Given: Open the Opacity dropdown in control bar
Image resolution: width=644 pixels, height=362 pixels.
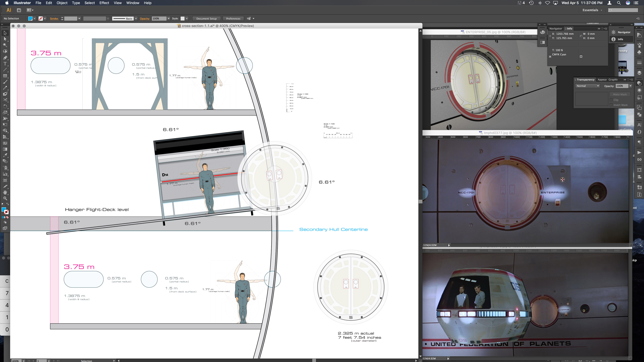Looking at the screenshot, I should (x=168, y=18).
